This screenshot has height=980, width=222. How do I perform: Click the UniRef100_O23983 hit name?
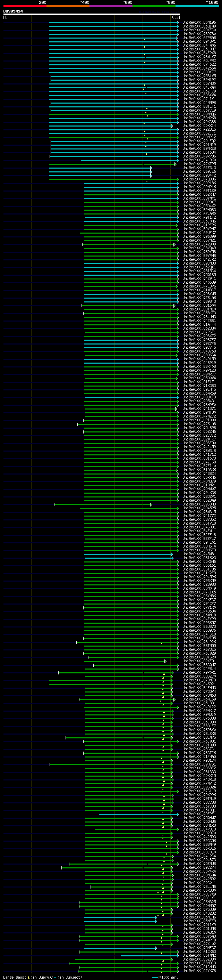[x=199, y=584]
